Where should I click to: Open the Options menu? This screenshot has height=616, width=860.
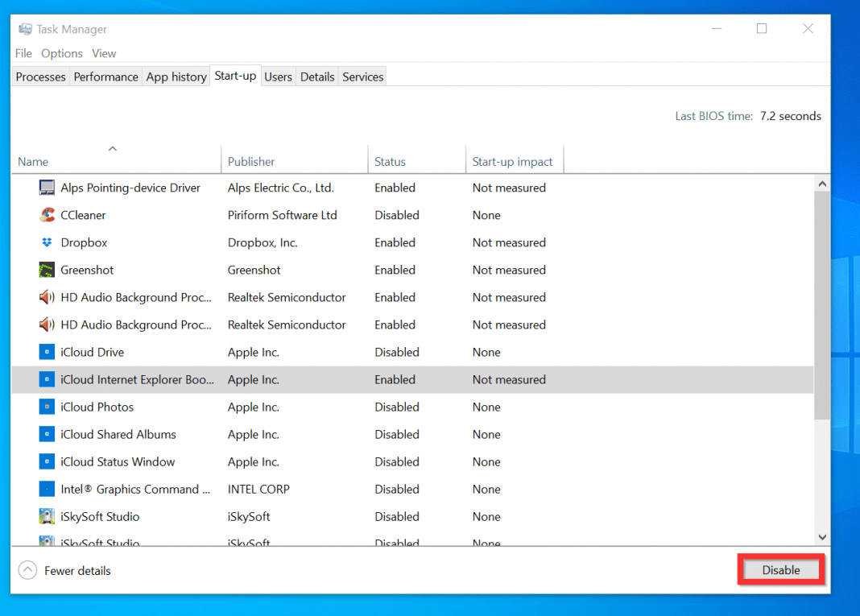pos(61,53)
